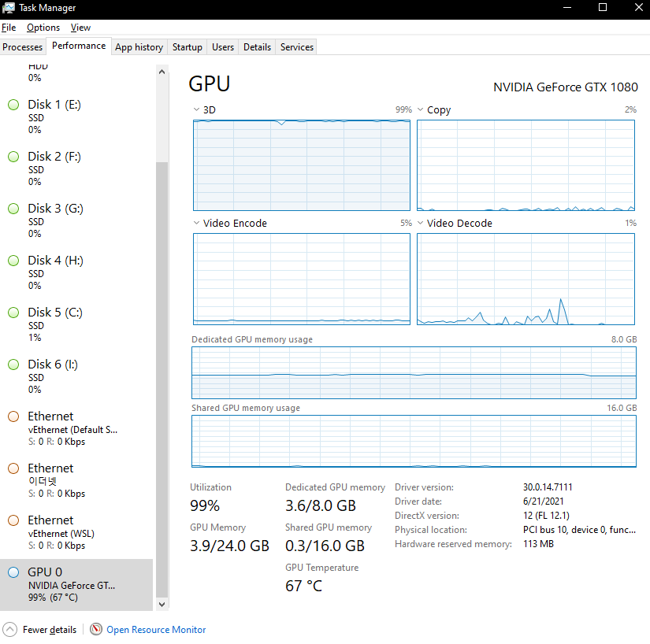Click the 3D utilization graph
Viewport: 650px width, 644px height.
(302, 165)
